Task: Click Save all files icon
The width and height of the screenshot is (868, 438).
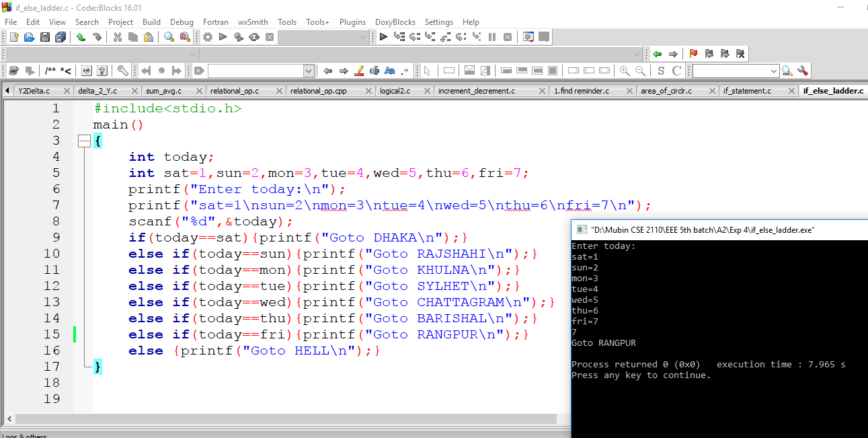Action: [59, 37]
